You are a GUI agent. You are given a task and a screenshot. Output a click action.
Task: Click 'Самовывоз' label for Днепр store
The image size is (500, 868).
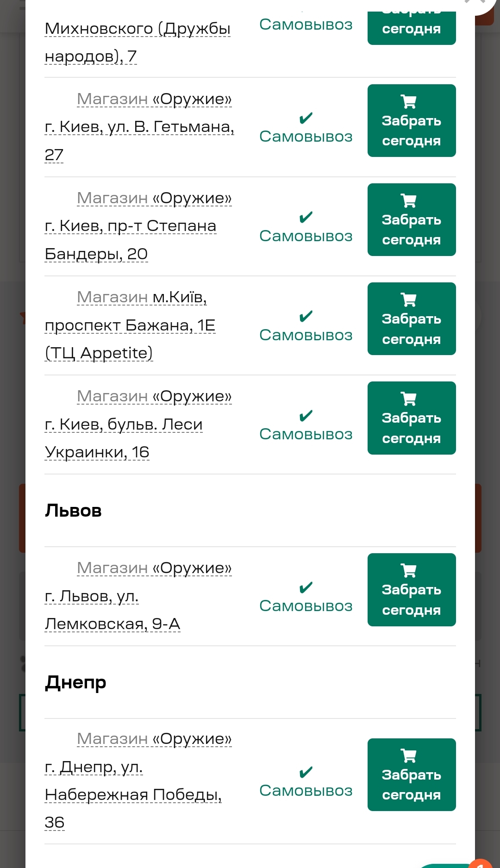(x=306, y=790)
